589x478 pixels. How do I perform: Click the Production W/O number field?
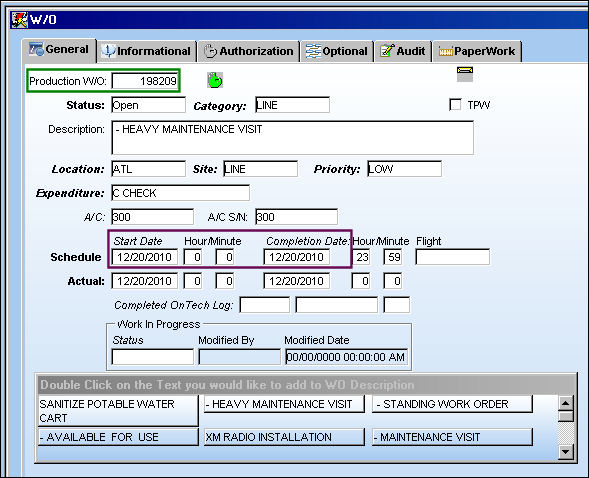pyautogui.click(x=145, y=81)
